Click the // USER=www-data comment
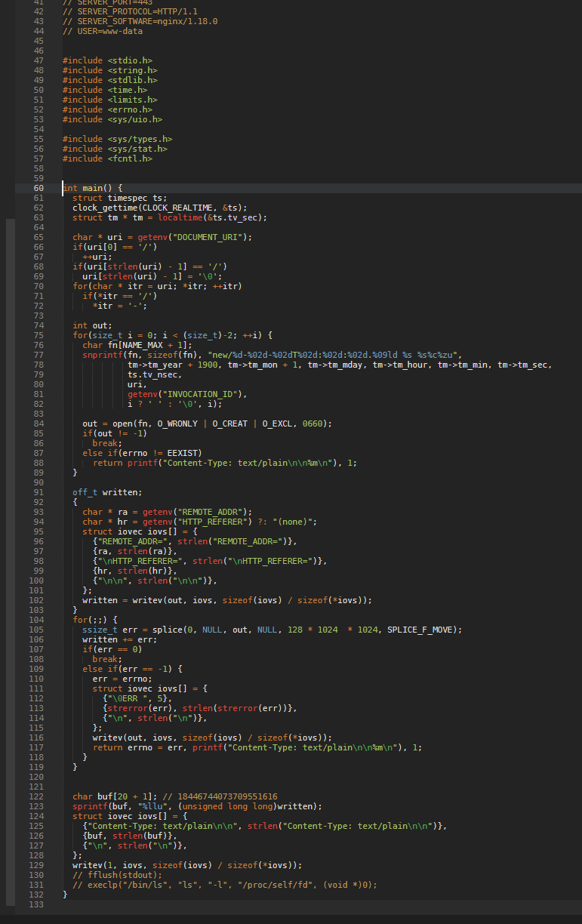Screen dimensions: 582x924 (x=102, y=31)
